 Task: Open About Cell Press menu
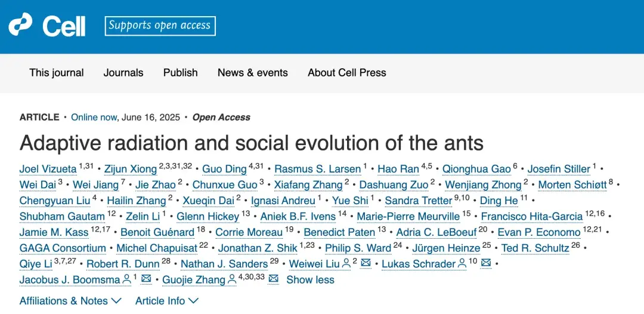pyautogui.click(x=347, y=73)
